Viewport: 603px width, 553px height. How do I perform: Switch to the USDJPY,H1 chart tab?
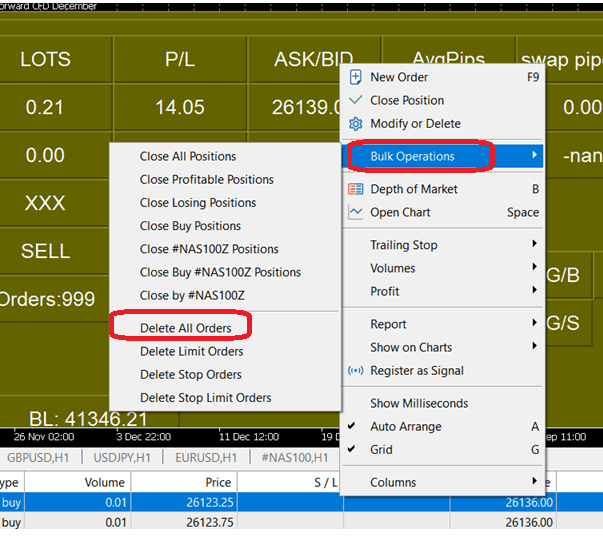coord(122,458)
